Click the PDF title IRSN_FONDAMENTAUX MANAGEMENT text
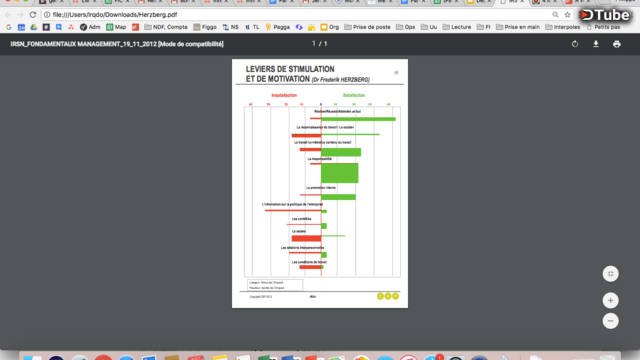Image resolution: width=640 pixels, height=360 pixels. pos(117,44)
